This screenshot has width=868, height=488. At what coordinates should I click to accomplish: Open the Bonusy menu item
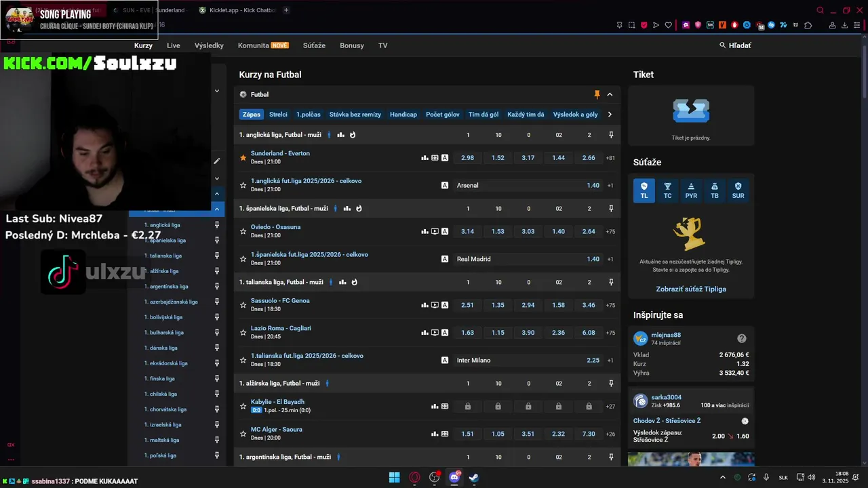click(x=352, y=45)
